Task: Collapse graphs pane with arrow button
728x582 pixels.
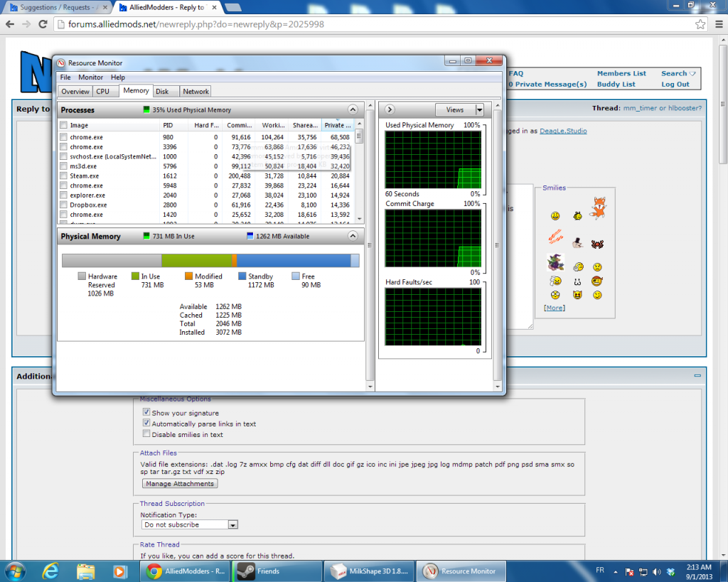Action: coord(390,109)
